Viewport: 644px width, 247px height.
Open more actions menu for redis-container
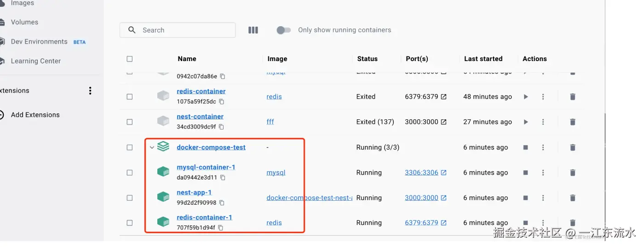(543, 97)
